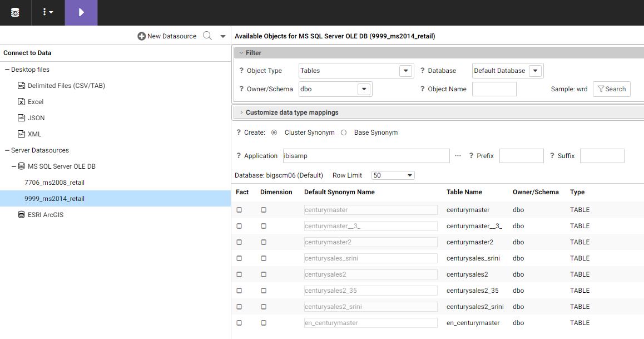Click the purple play/run button

(81, 12)
